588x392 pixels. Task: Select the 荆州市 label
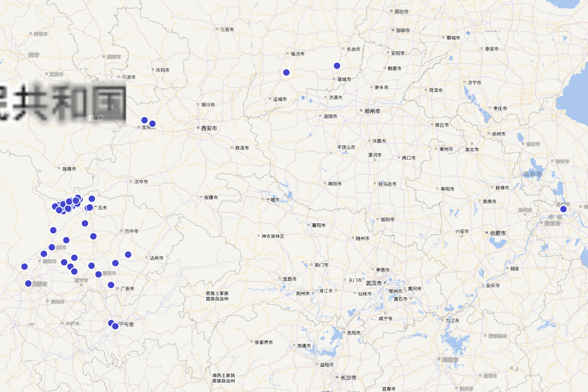tap(303, 294)
